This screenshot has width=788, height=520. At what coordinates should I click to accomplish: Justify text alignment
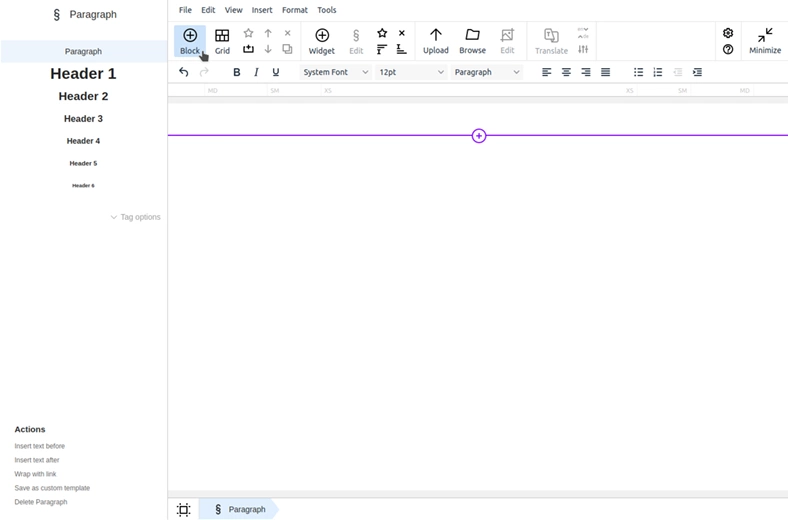(x=606, y=72)
